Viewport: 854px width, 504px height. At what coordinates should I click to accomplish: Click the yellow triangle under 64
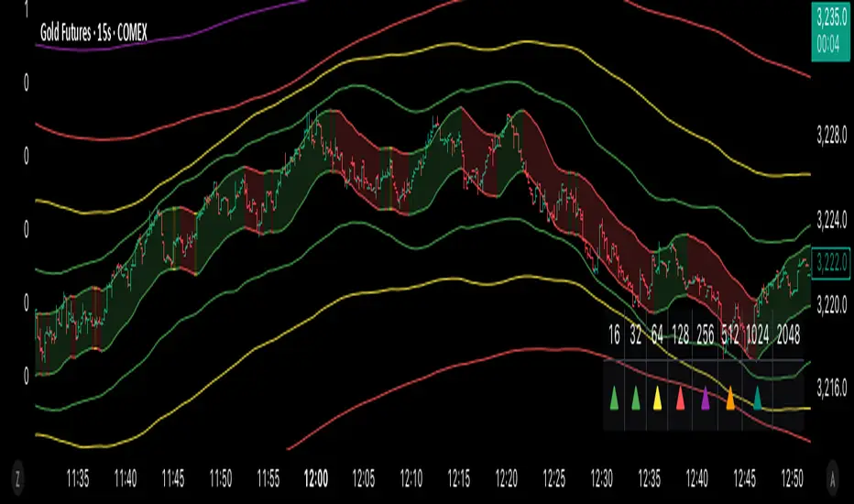(657, 398)
